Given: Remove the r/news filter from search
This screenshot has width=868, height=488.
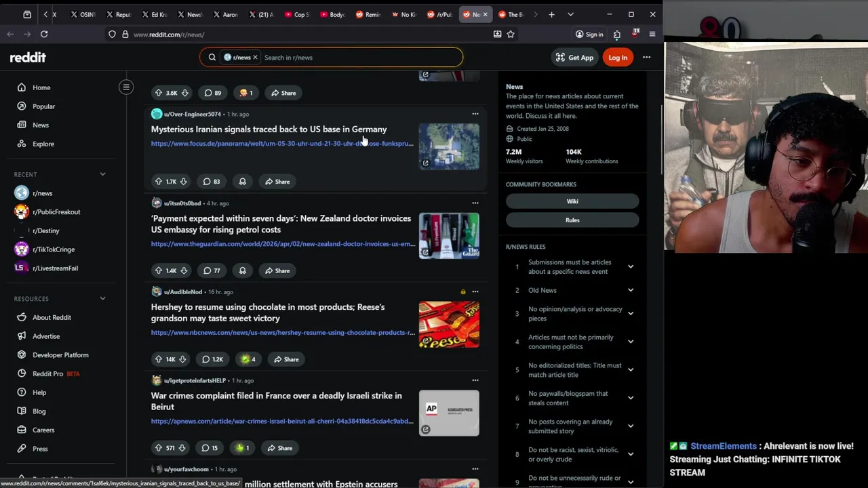Looking at the screenshot, I should [x=255, y=58].
